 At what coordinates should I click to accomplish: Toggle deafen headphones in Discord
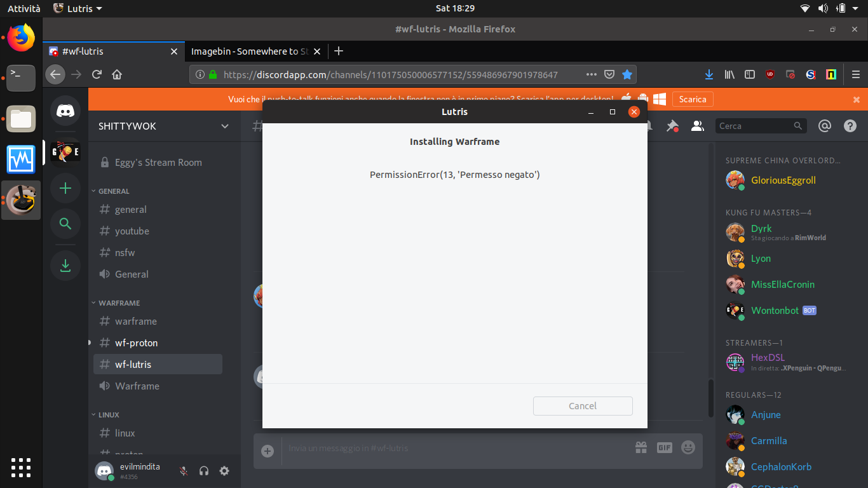coord(204,471)
